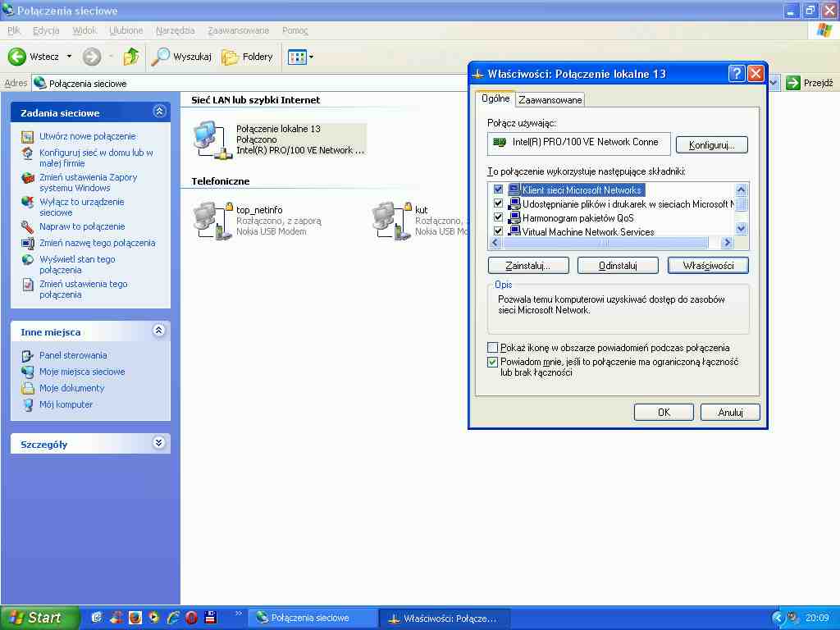840x630 pixels.
Task: Launch Internet Explorer from quick launch
Action: 173,618
